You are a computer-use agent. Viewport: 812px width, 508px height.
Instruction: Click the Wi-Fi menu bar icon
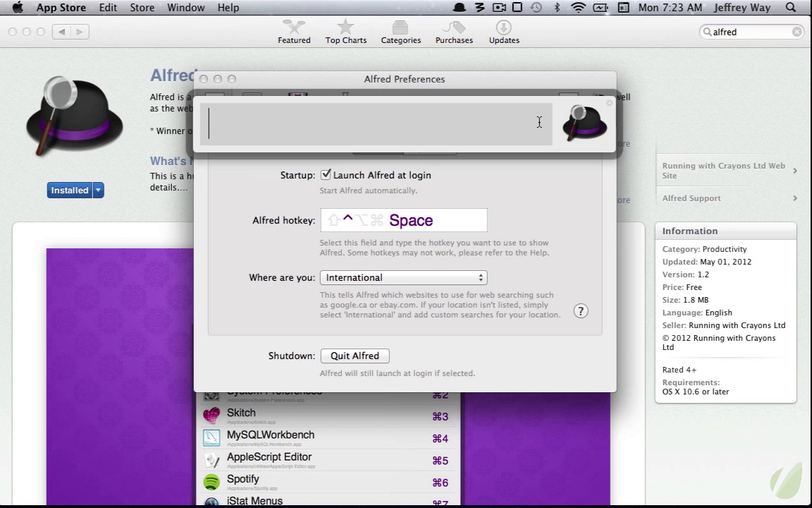578,7
